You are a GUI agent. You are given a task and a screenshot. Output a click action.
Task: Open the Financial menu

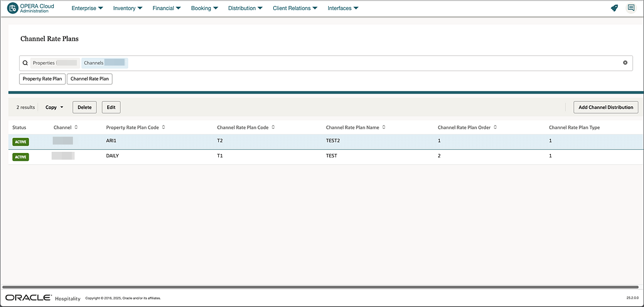pyautogui.click(x=167, y=8)
